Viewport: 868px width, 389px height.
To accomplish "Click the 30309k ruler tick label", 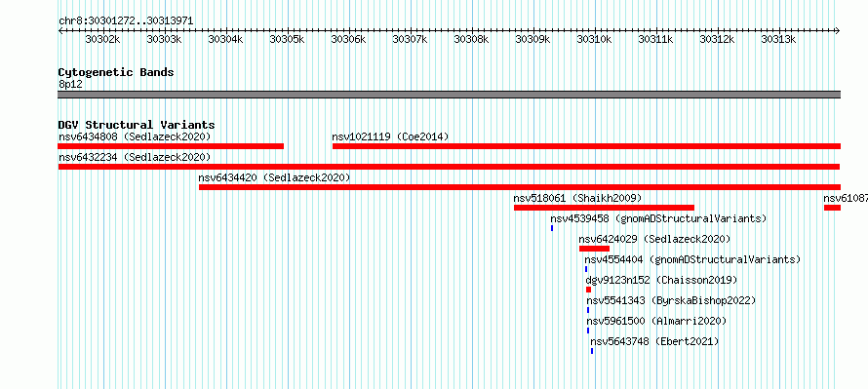I will pyautogui.click(x=533, y=39).
